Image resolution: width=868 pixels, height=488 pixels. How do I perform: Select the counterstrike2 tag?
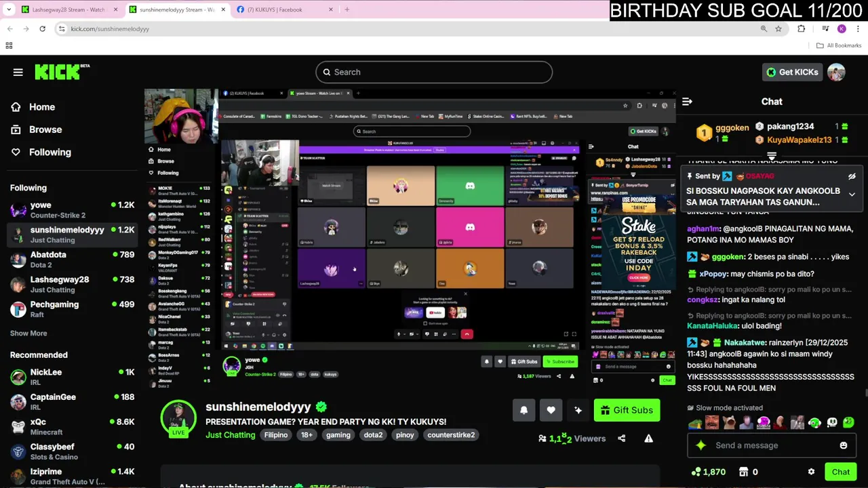tap(451, 435)
